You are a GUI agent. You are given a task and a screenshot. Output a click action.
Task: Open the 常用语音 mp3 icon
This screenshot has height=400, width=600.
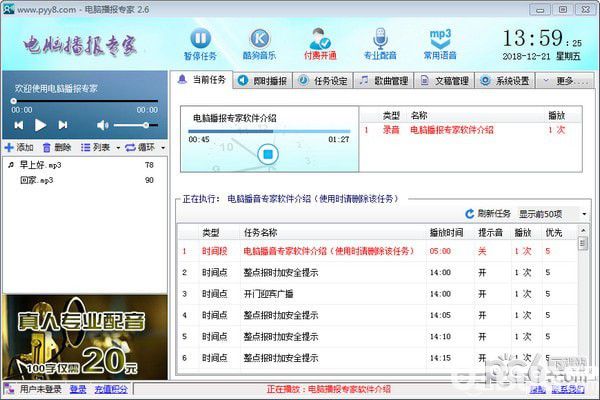coord(440,38)
